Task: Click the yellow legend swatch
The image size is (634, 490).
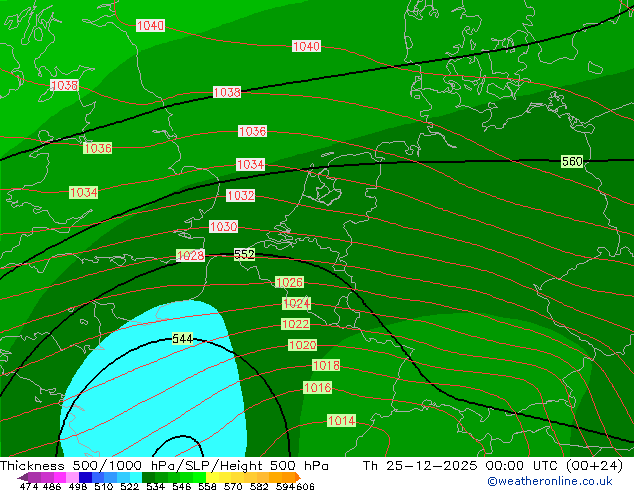Action: pyautogui.click(x=212, y=477)
